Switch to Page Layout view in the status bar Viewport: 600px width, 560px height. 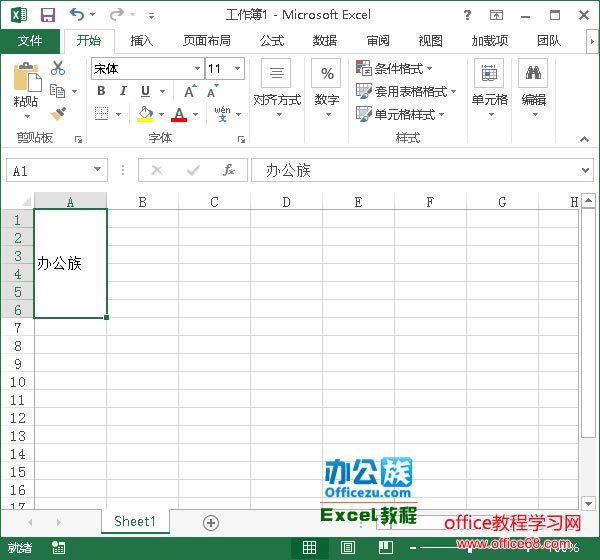pyautogui.click(x=347, y=547)
